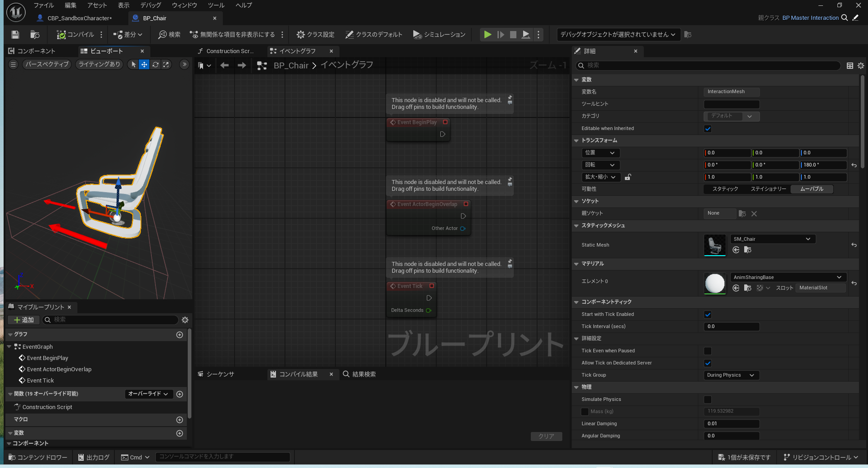Select Event Tick in the tree

40,381
